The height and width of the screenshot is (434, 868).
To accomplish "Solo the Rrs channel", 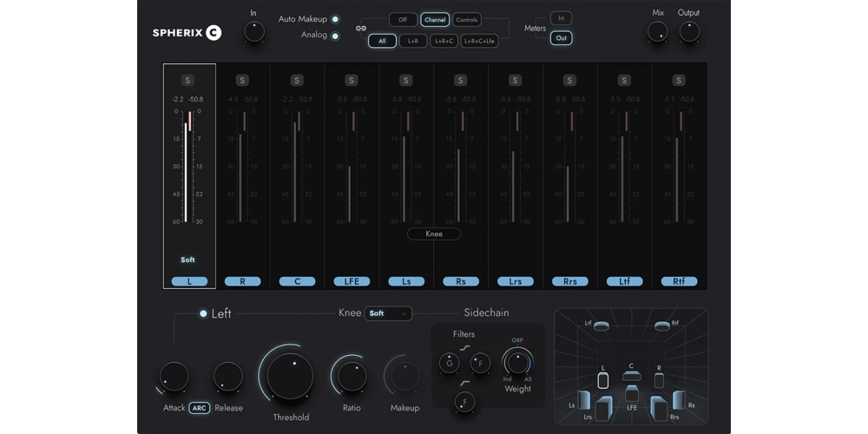I will pos(569,80).
